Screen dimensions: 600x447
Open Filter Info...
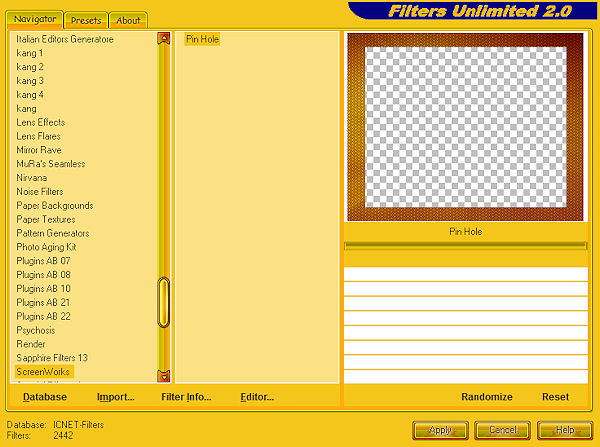point(186,397)
